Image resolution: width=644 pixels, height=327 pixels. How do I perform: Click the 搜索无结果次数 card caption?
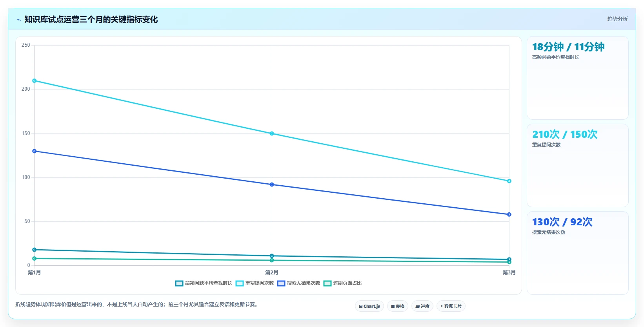548,232
